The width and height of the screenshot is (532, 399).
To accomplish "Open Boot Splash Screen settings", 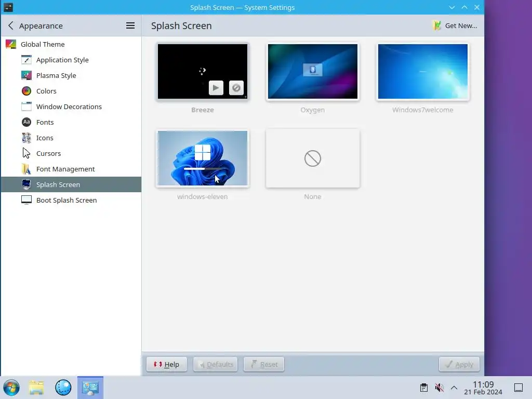I will (x=71, y=200).
